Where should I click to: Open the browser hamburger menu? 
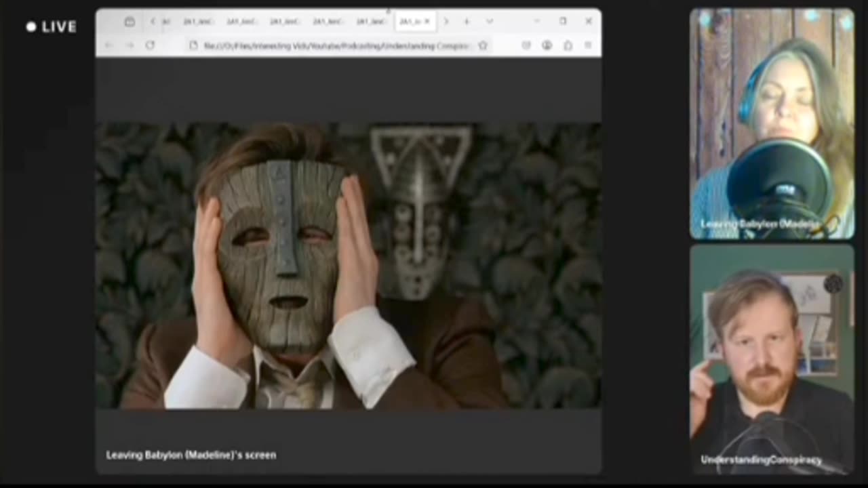[x=588, y=45]
